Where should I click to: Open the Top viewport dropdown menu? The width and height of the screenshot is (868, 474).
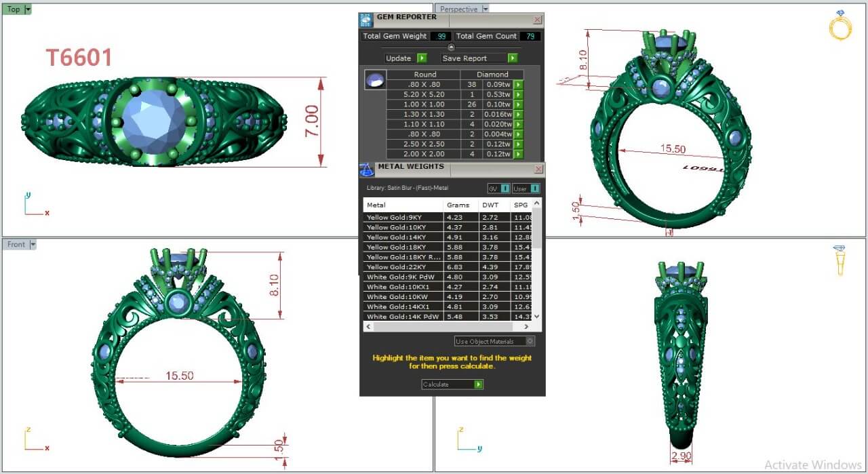tap(28, 9)
